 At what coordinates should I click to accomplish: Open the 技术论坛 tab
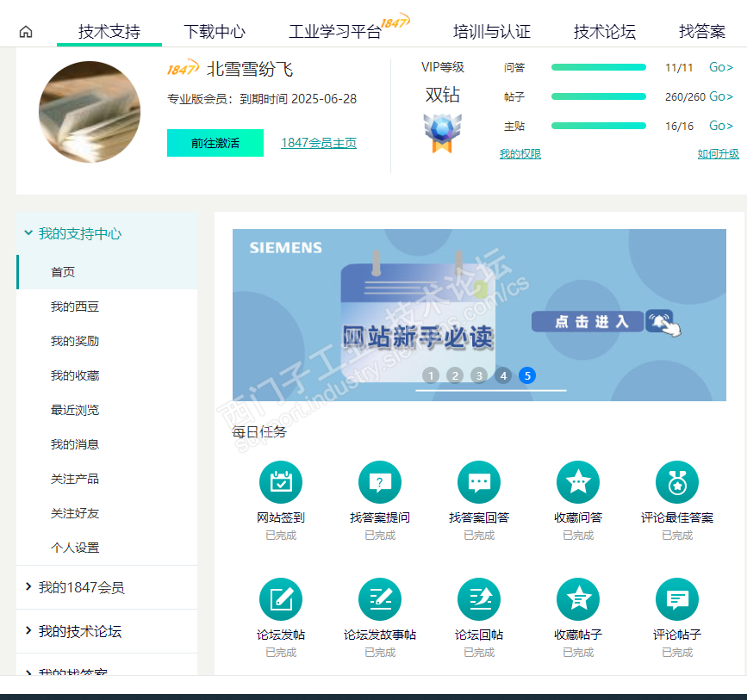click(605, 32)
